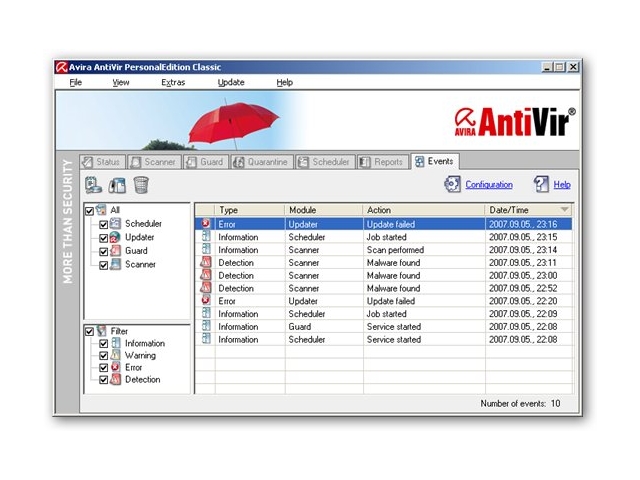Click info icon of 23:15 Job started row
640x480 pixels.
coord(206,236)
